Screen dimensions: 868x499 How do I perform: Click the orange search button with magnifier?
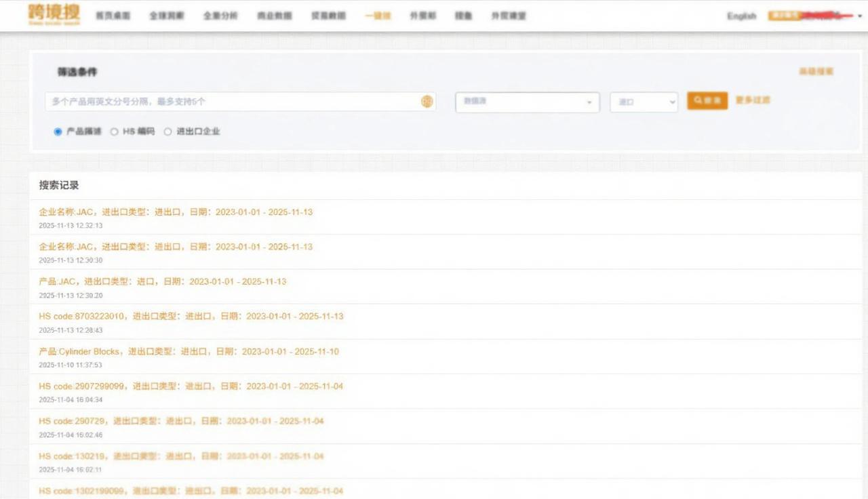(x=707, y=100)
